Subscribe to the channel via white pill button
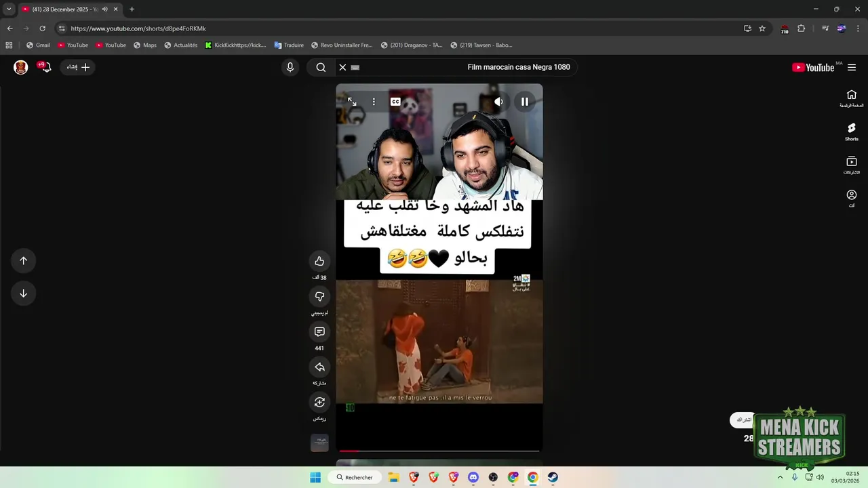The height and width of the screenshot is (488, 868). click(x=744, y=420)
